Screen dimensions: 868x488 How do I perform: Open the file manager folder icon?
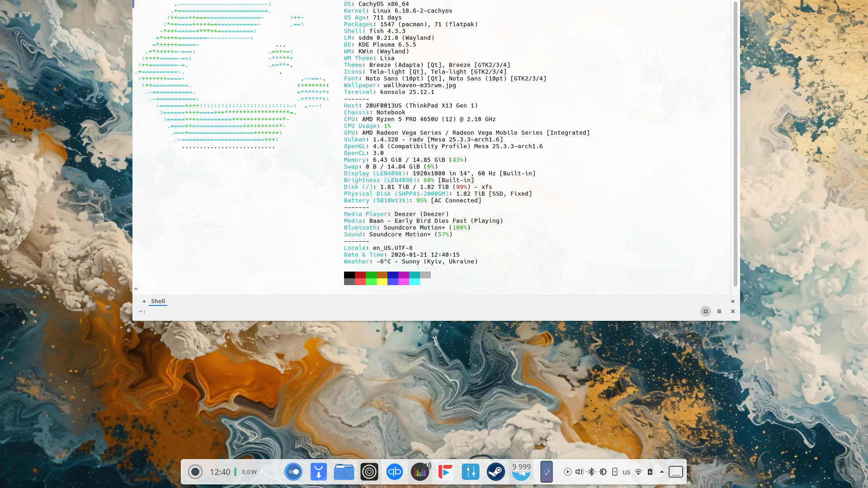point(344,472)
